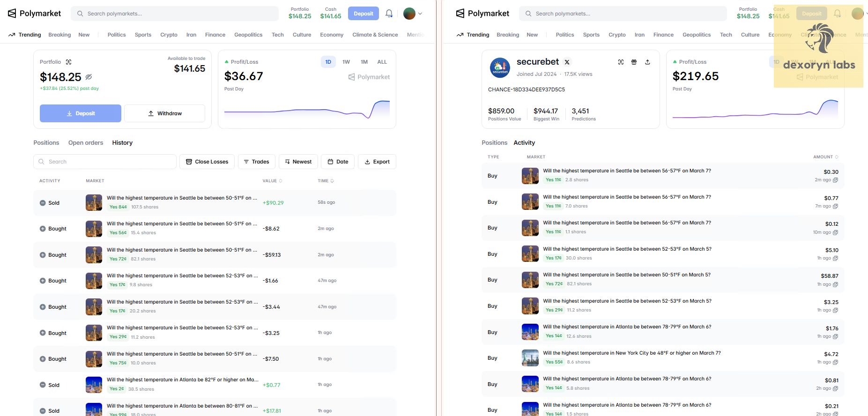Click the Close Losses button
Viewport: 868px width, 416px height.
point(207,162)
